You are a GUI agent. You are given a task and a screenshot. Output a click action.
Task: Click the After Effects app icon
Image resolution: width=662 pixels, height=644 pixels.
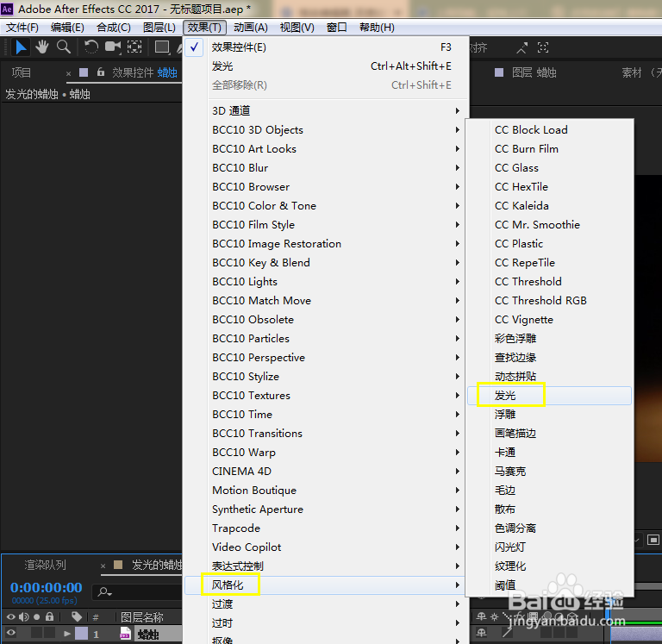click(x=7, y=9)
